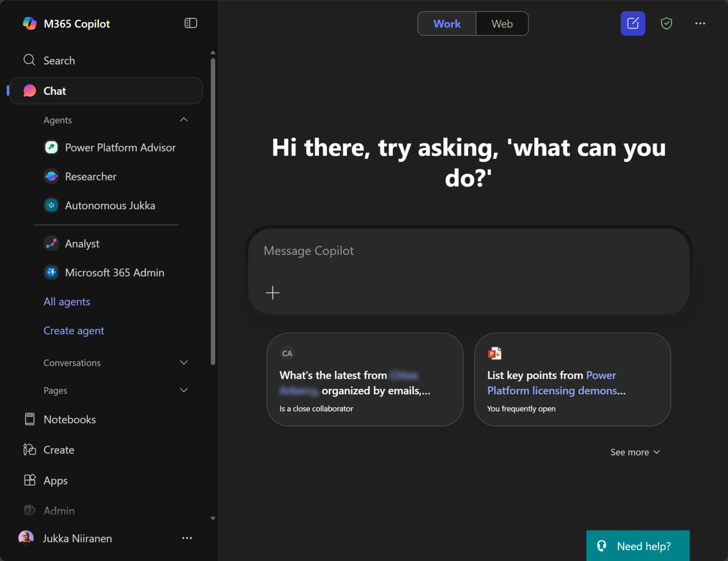Click the 'Pages' section label
This screenshot has width=728, height=561.
coord(55,390)
